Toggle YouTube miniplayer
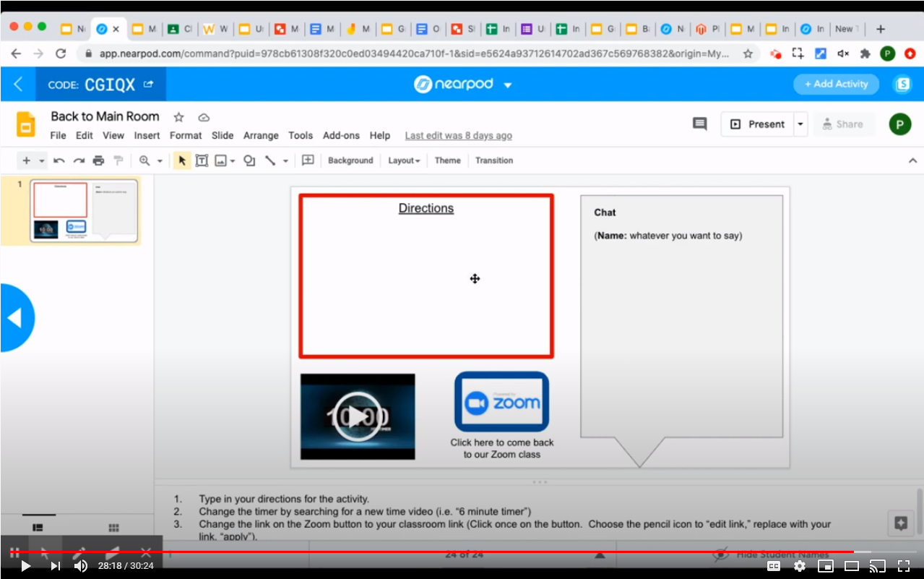This screenshot has width=924, height=579. click(x=826, y=566)
